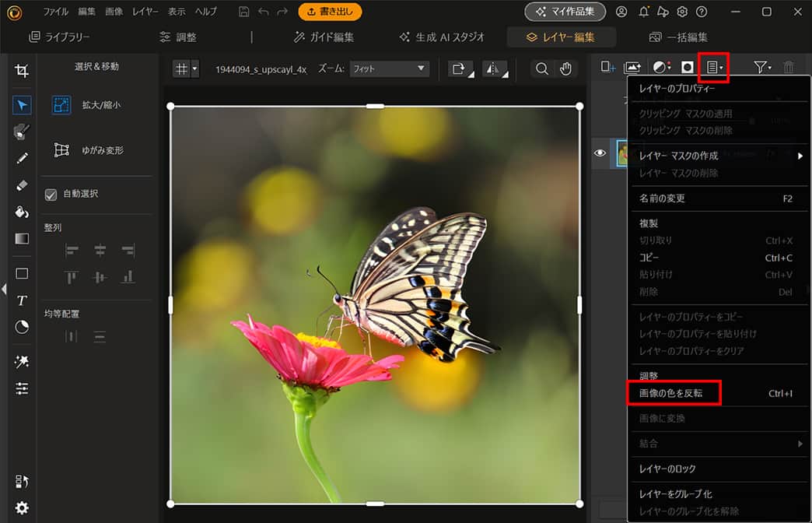The height and width of the screenshot is (523, 812).
Task: Click the Zoom magnifier icon above the canvas
Action: [x=541, y=68]
